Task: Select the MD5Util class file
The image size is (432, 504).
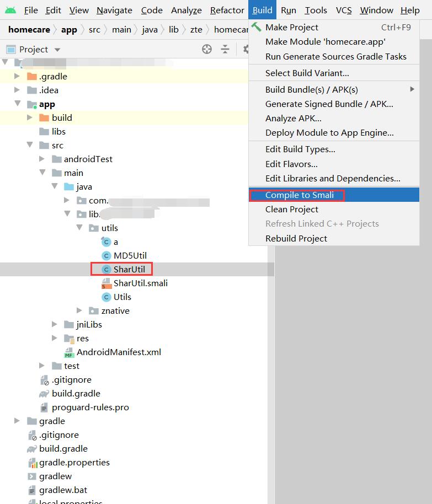Action: click(130, 255)
